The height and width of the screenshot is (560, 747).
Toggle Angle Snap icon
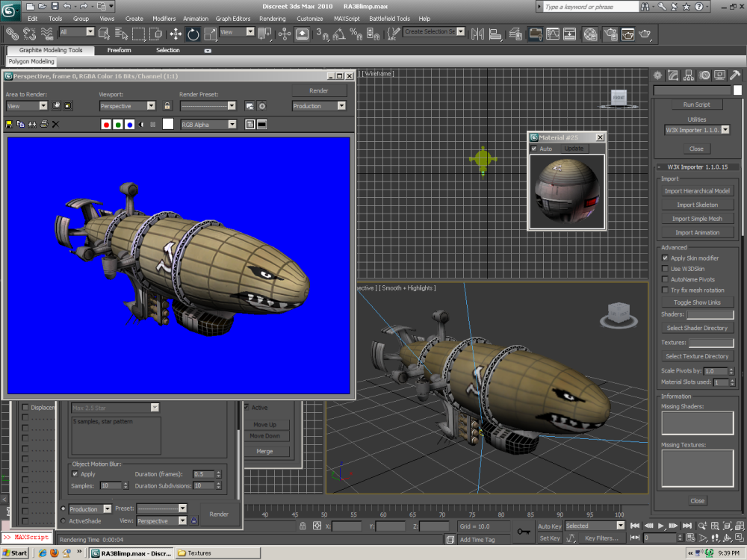pos(339,34)
